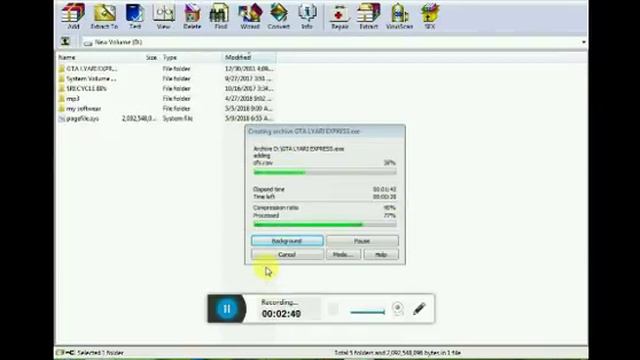Click the Convert toolbar icon
640x360 pixels.
pos(279,16)
